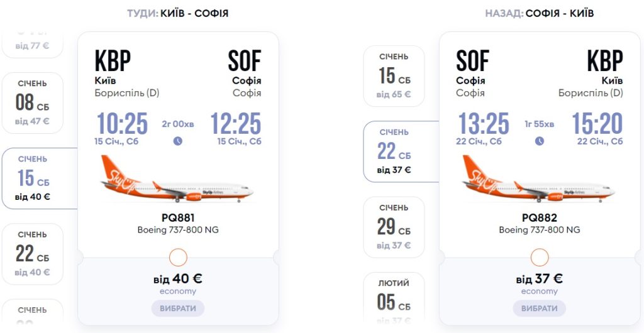Click the SkyUp airplane image for PQ882
This screenshot has height=333, width=644.
(540, 181)
